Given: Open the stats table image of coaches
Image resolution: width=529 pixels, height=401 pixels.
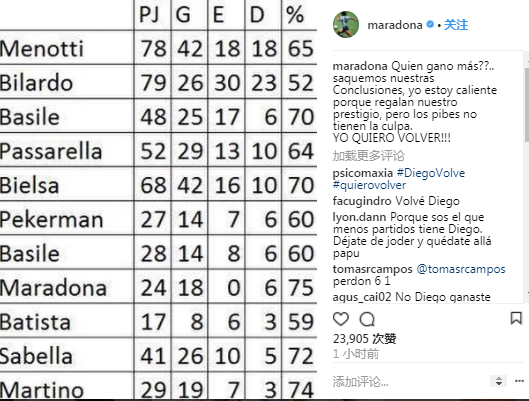Looking at the screenshot, I should pos(158,200).
